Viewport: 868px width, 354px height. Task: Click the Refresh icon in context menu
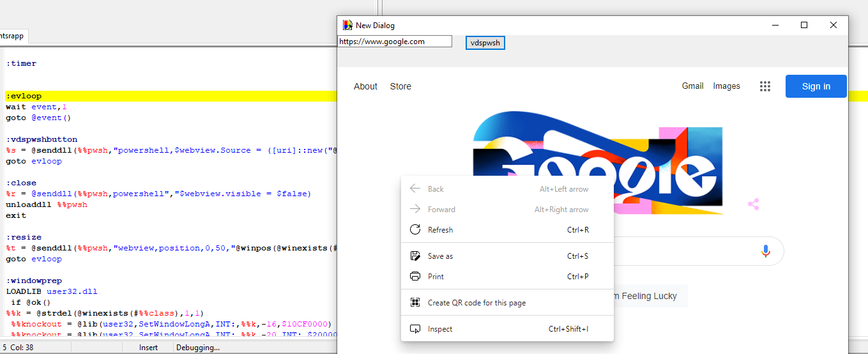(415, 230)
